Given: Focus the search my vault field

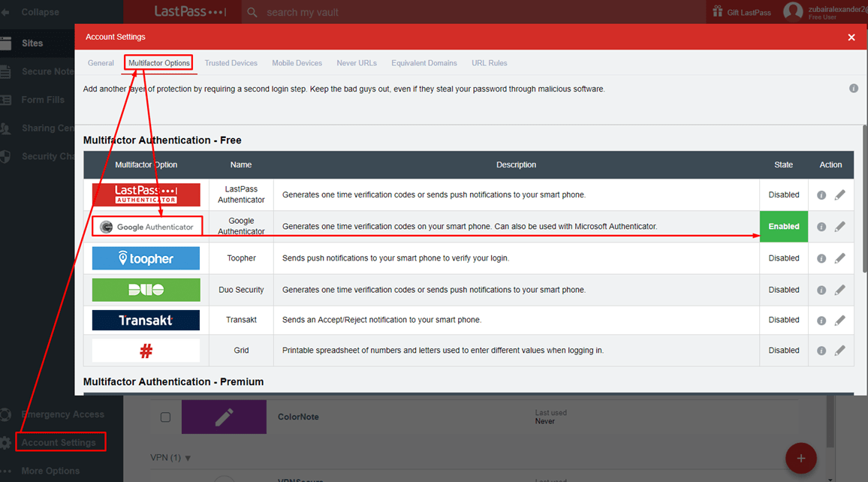Looking at the screenshot, I should (x=473, y=12).
